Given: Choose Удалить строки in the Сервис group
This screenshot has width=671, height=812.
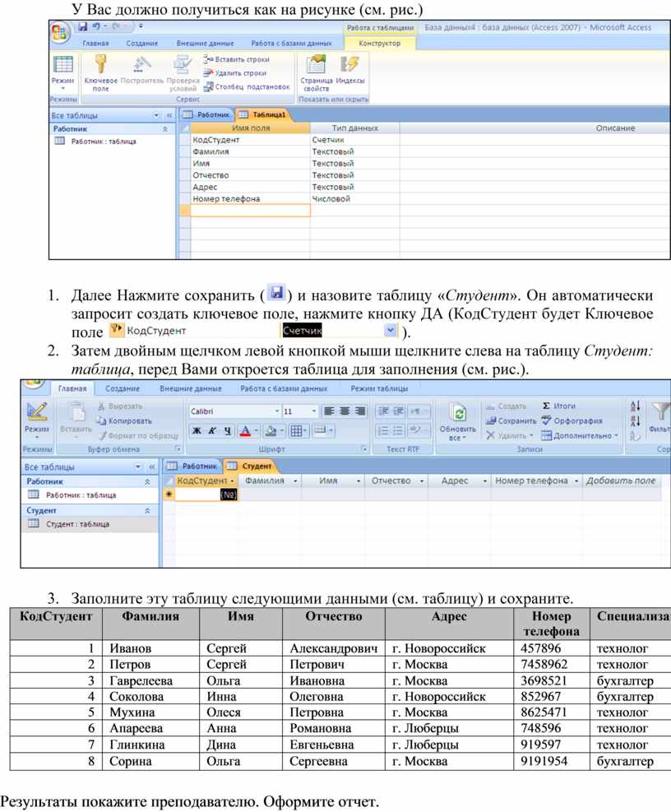Looking at the screenshot, I should pyautogui.click(x=235, y=73).
